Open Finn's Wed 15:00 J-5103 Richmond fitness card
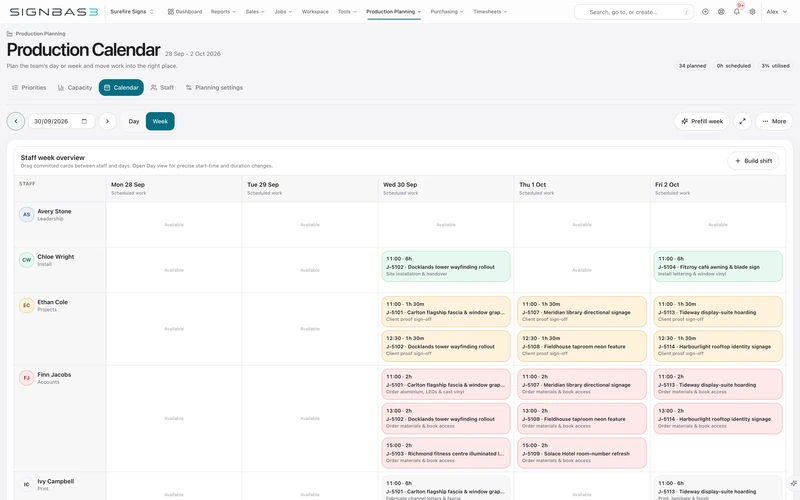Image resolution: width=800 pixels, height=500 pixels. (x=446, y=453)
